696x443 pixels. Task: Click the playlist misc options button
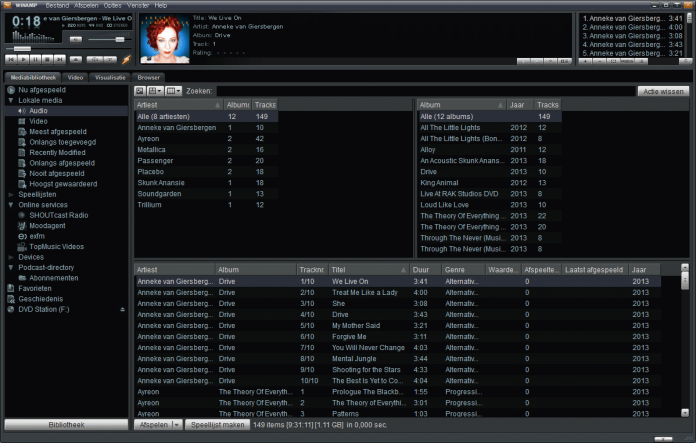coord(627,61)
